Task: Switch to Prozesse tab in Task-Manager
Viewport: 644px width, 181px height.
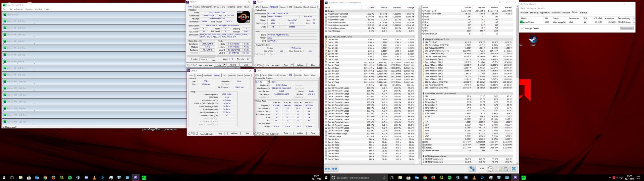Action: (x=524, y=12)
